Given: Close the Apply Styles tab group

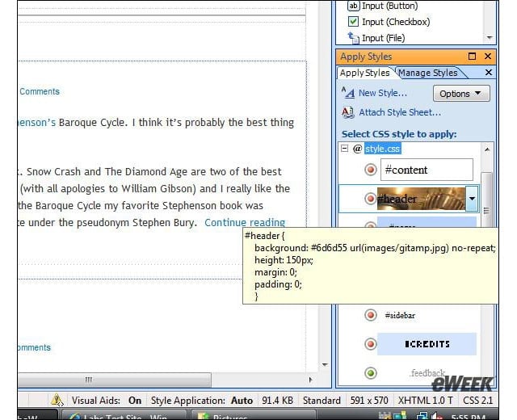Looking at the screenshot, I should tap(489, 72).
